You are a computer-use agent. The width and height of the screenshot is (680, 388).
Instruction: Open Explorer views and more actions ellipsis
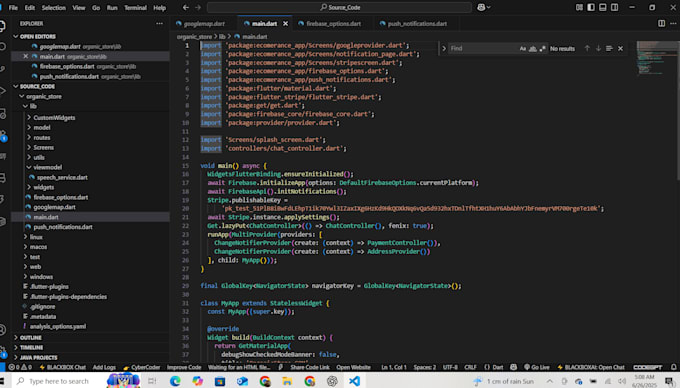click(160, 23)
